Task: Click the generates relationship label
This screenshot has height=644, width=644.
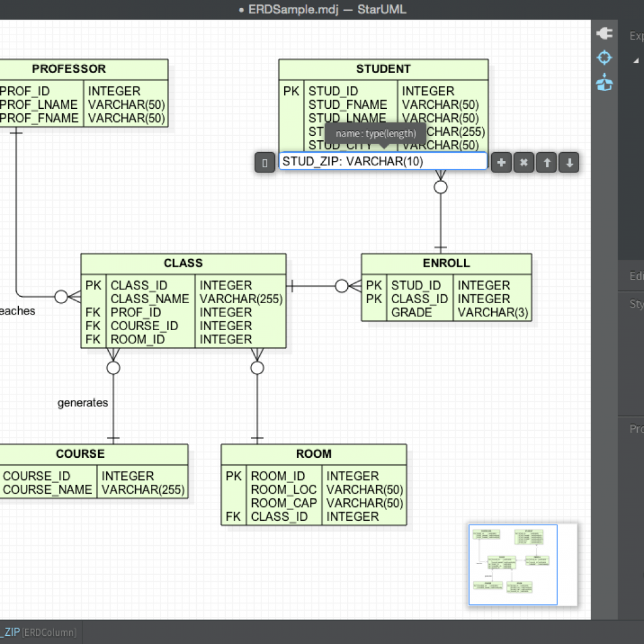Action: tap(82, 402)
